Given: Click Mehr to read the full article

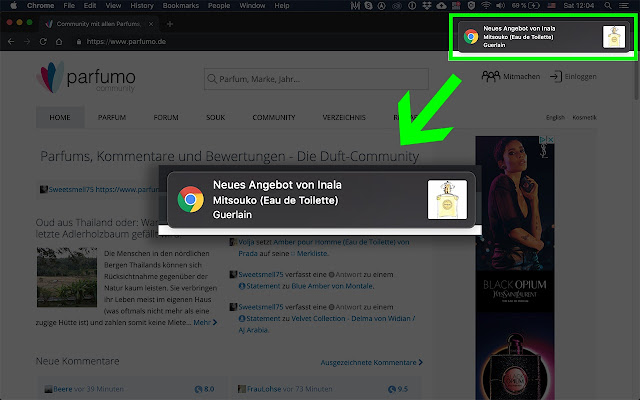Looking at the screenshot, I should [205, 322].
